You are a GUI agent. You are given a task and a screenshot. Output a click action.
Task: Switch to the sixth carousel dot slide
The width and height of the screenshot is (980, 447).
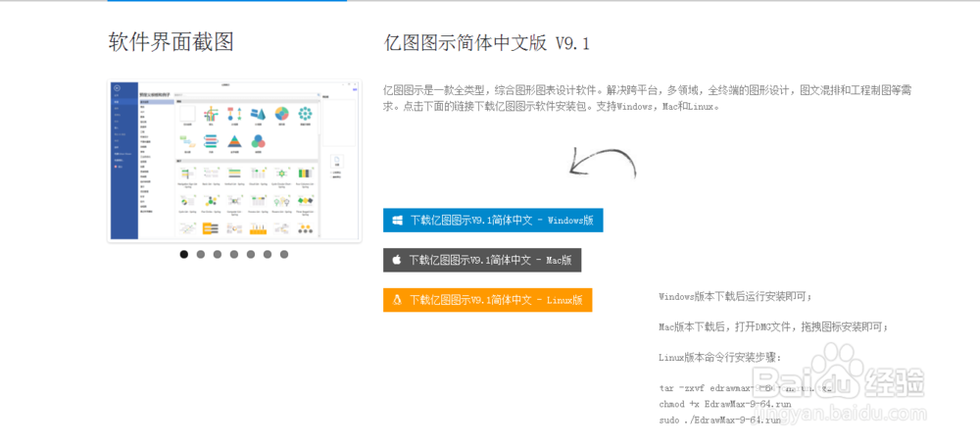(268, 254)
